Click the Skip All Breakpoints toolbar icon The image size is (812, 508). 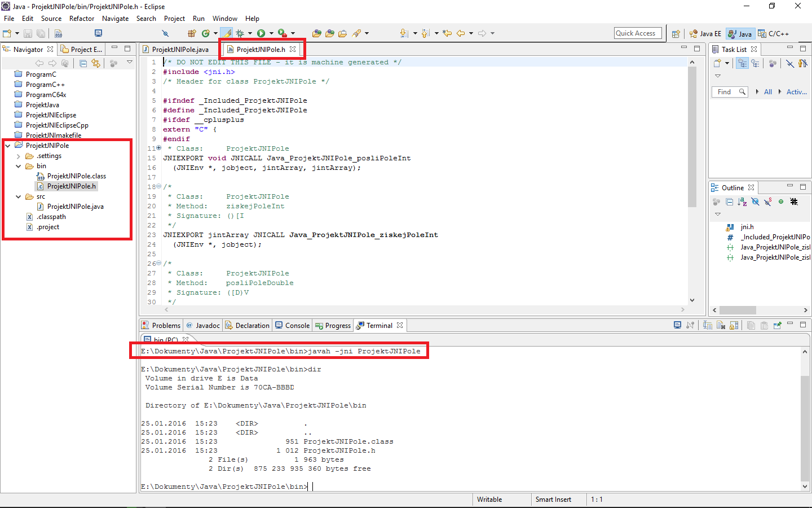tap(165, 33)
